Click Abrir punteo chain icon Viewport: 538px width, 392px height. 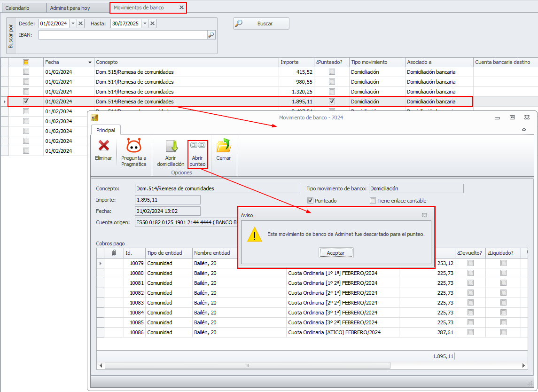[198, 145]
